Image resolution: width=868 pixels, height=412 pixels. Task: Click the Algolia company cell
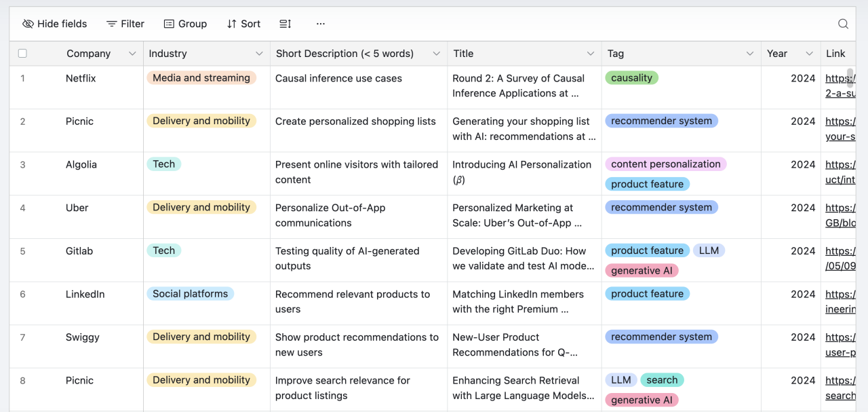tap(81, 164)
